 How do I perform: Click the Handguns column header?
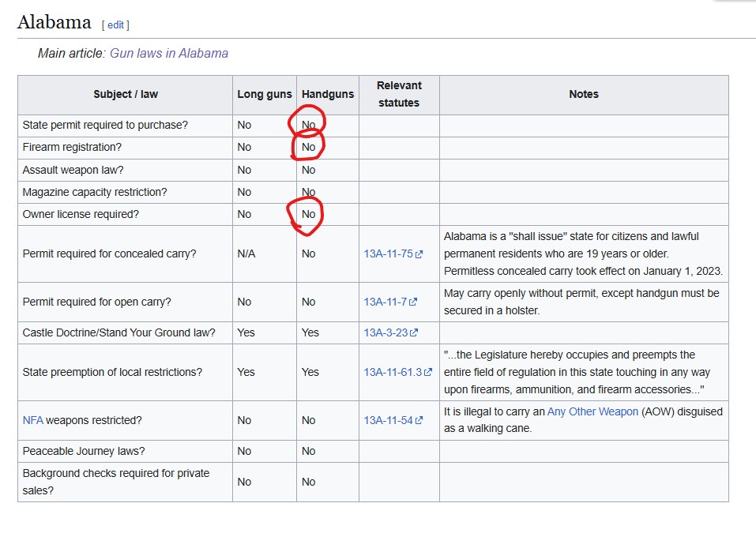pyautogui.click(x=328, y=94)
